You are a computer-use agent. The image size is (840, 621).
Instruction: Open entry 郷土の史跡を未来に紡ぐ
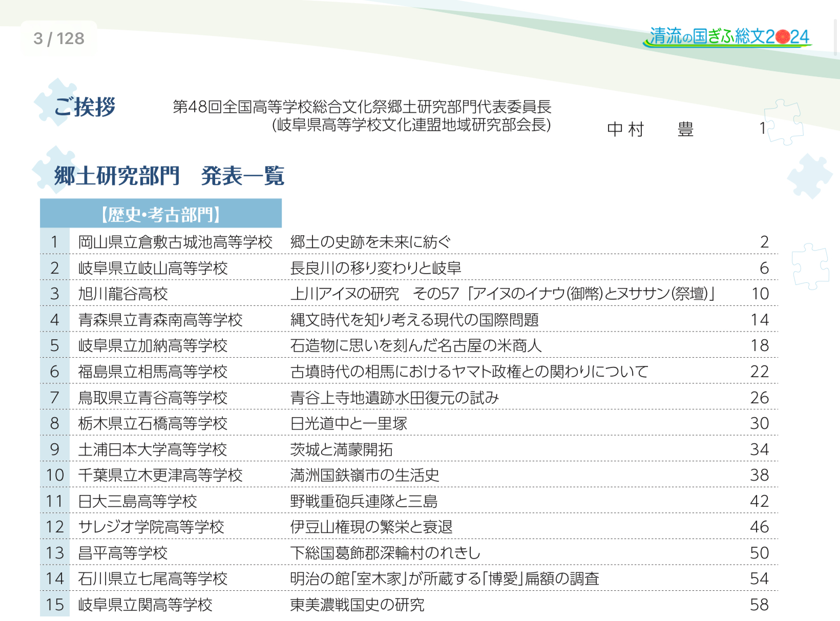[x=370, y=242]
